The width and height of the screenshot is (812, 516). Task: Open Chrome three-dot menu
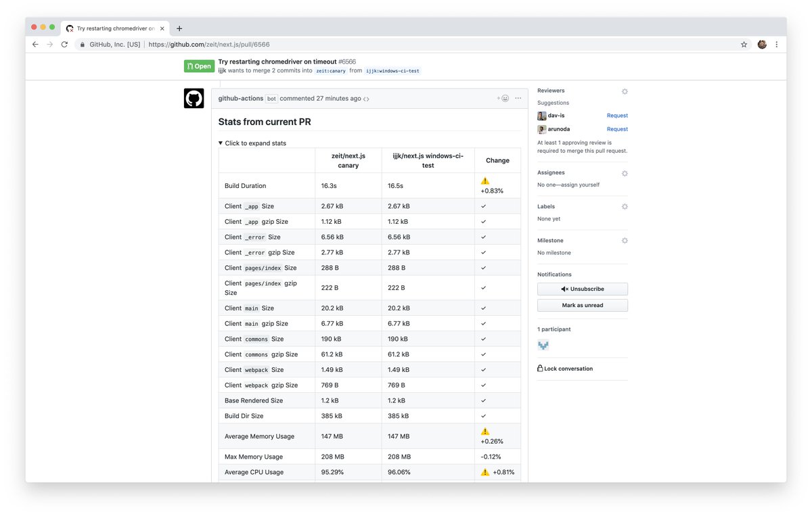point(776,45)
